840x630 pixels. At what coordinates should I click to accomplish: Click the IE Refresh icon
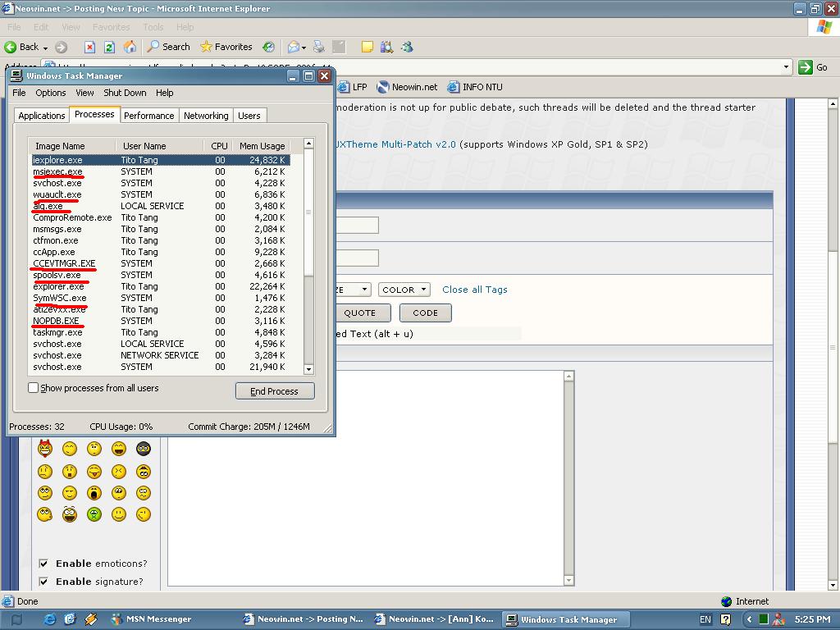110,47
